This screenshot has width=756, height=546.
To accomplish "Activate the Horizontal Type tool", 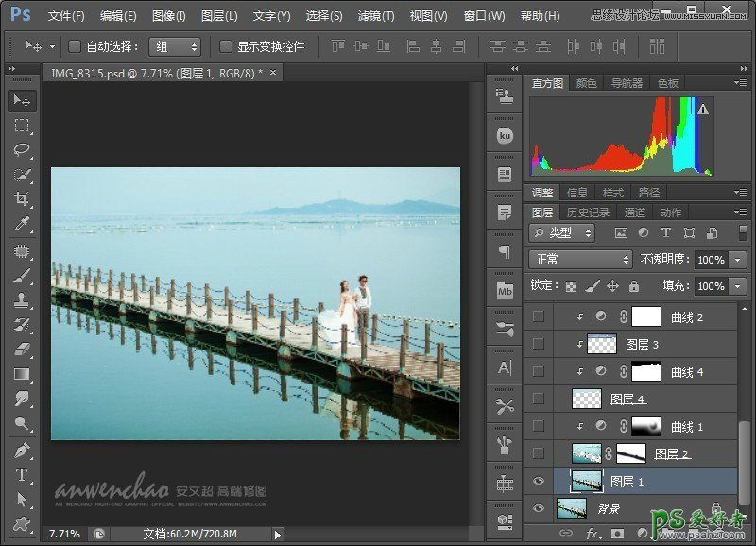I will coord(23,474).
